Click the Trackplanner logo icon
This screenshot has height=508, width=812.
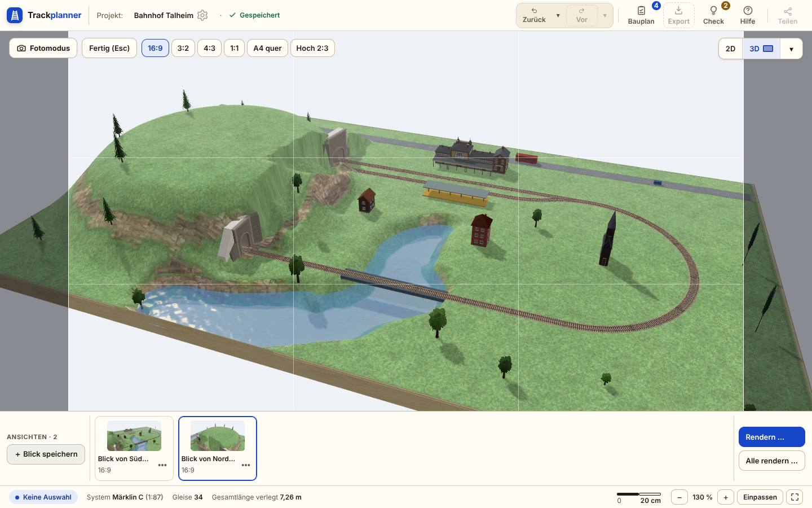pos(15,15)
